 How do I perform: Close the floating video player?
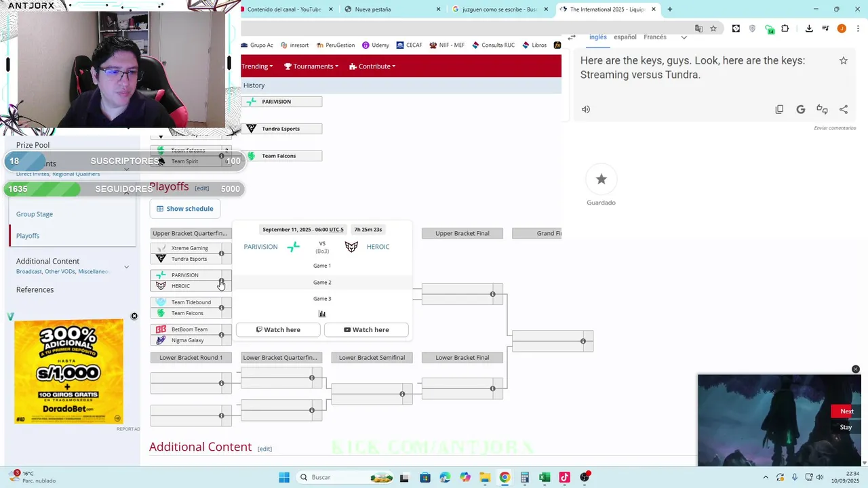click(856, 369)
